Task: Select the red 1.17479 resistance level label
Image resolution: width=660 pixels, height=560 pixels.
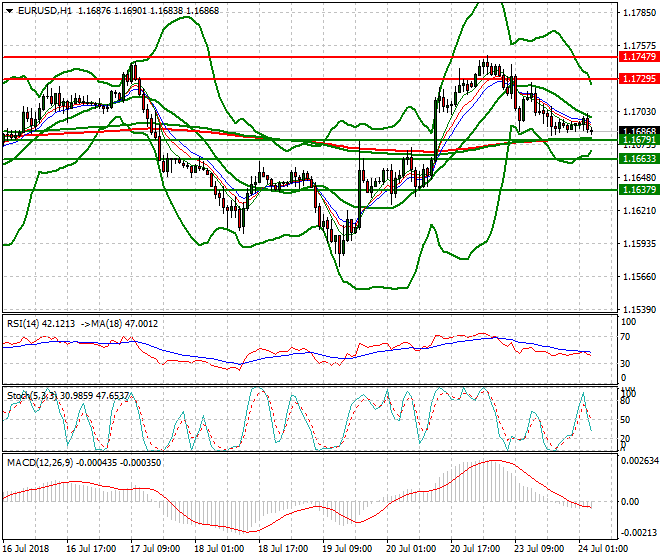Action: tap(639, 57)
